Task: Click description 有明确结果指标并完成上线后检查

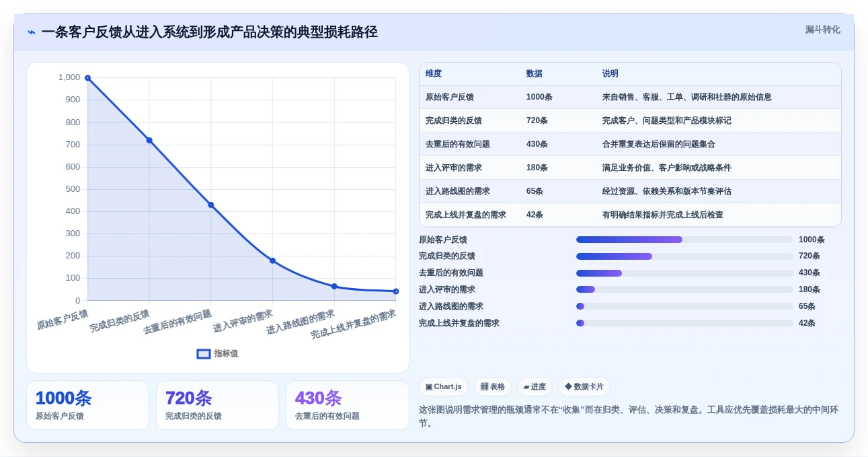Action: coord(663,215)
